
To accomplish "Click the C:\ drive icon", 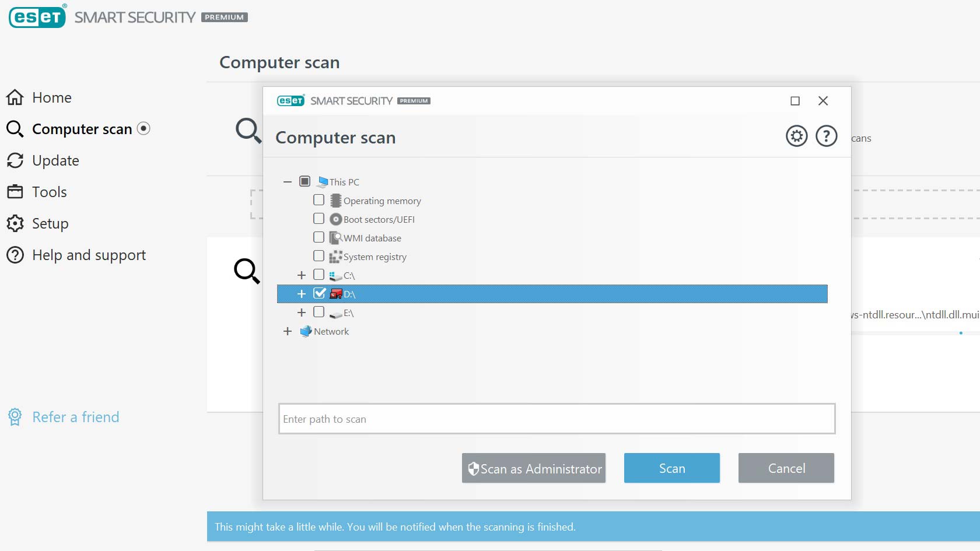I will 335,276.
